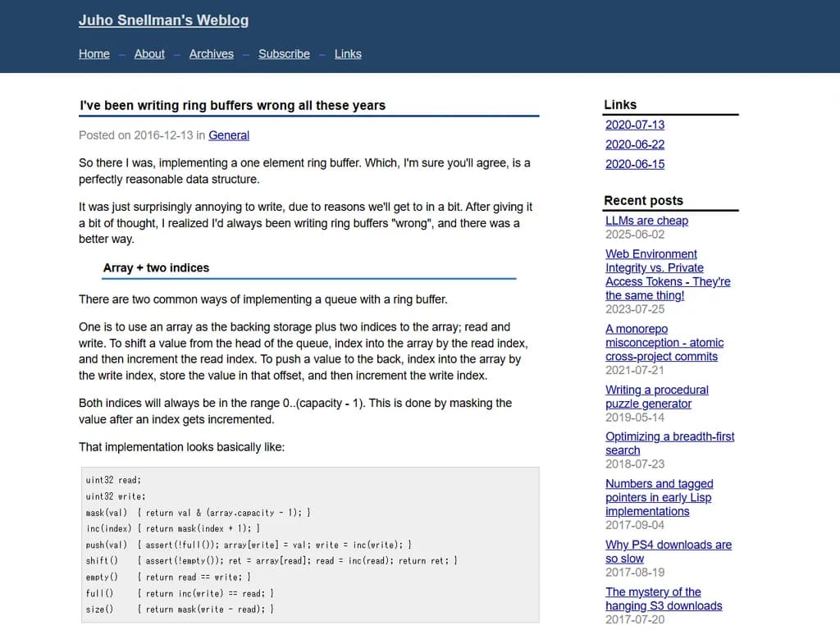Image resolution: width=840 pixels, height=630 pixels.
Task: Open the Subscribe page
Action: click(x=284, y=53)
